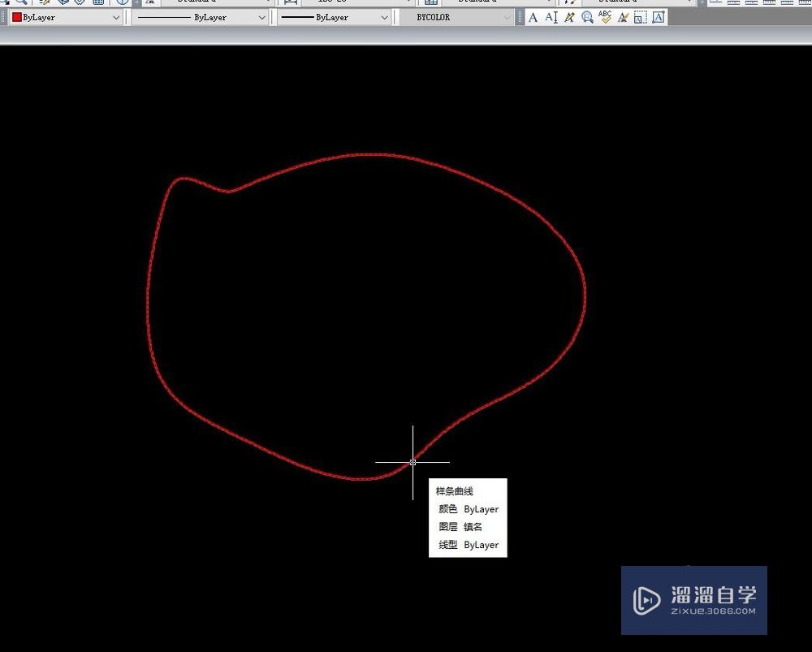Open Find and Replace for text

(x=587, y=17)
